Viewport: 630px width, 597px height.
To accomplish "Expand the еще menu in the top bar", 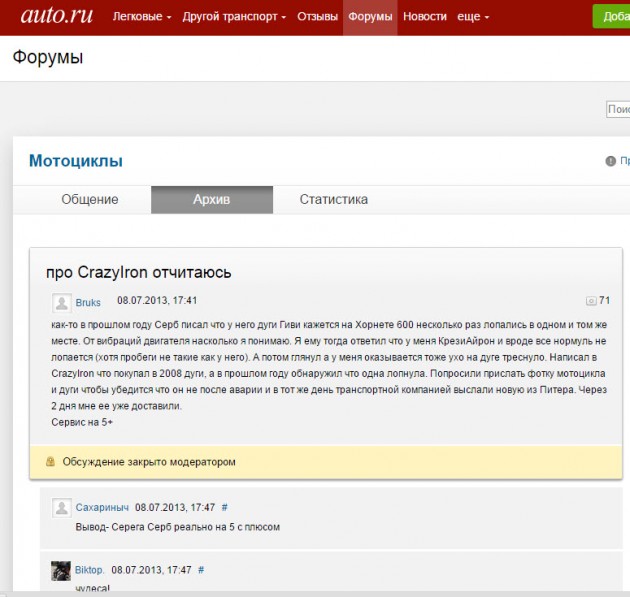I will tap(473, 17).
